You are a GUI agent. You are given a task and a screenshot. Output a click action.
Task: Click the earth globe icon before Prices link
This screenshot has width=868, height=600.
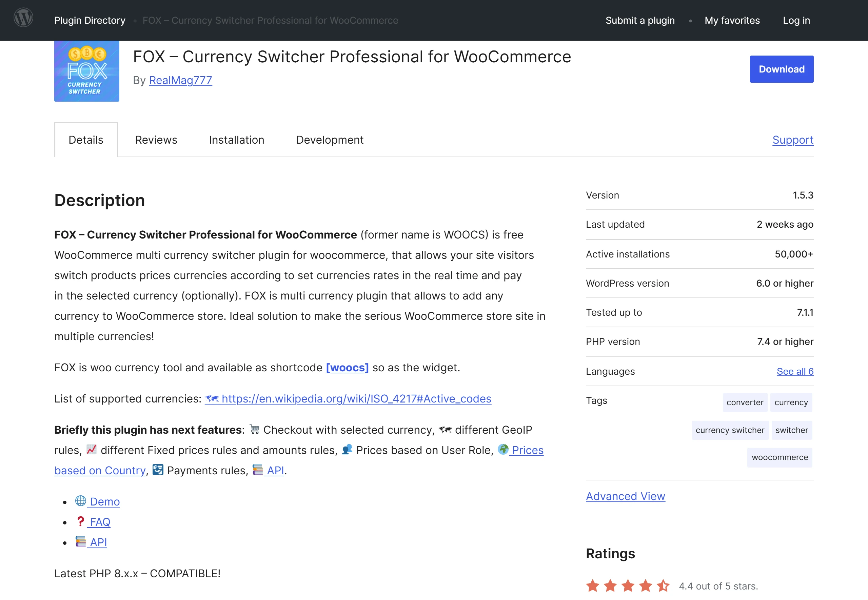tap(503, 449)
